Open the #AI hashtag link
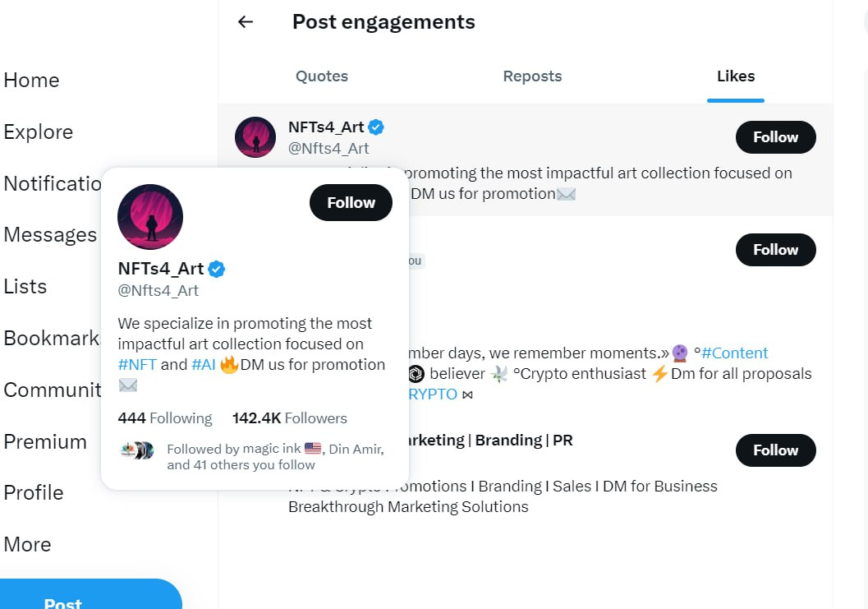This screenshot has height=609, width=868. [x=204, y=365]
